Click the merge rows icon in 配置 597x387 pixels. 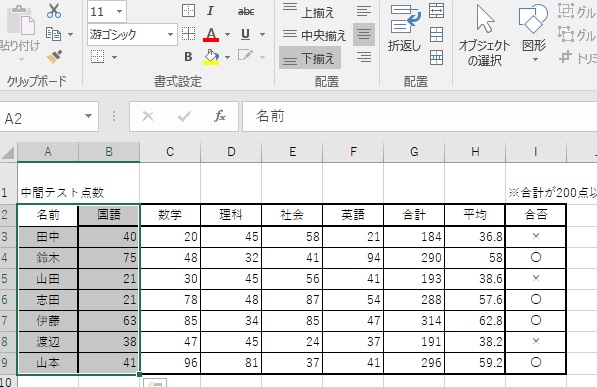tap(436, 34)
